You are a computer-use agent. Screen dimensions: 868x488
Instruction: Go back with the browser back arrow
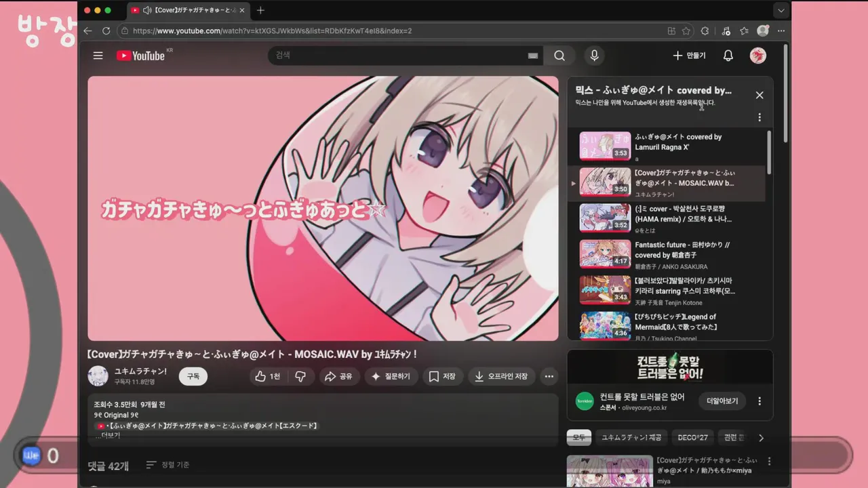click(87, 30)
